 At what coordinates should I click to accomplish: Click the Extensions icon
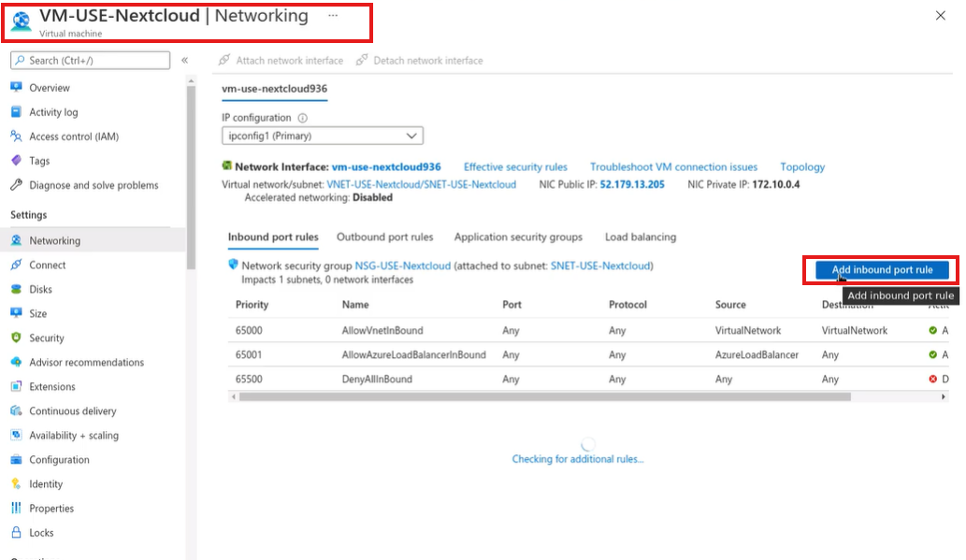[x=17, y=386]
